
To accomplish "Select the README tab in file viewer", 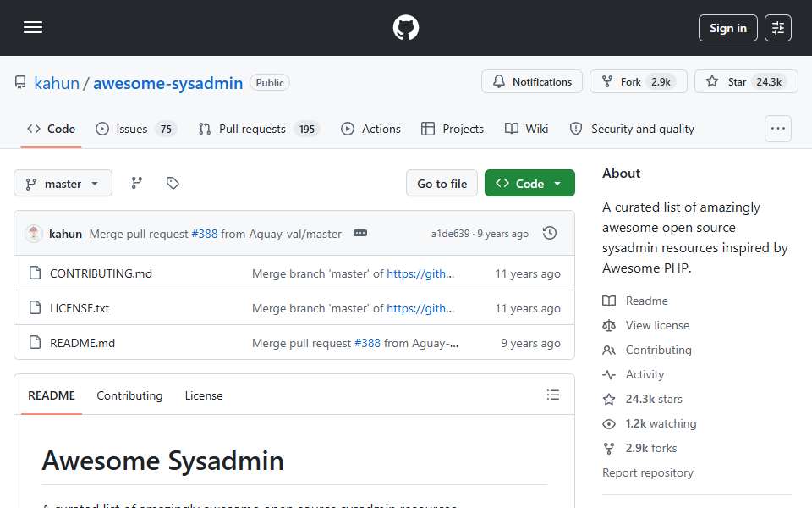I will (52, 395).
